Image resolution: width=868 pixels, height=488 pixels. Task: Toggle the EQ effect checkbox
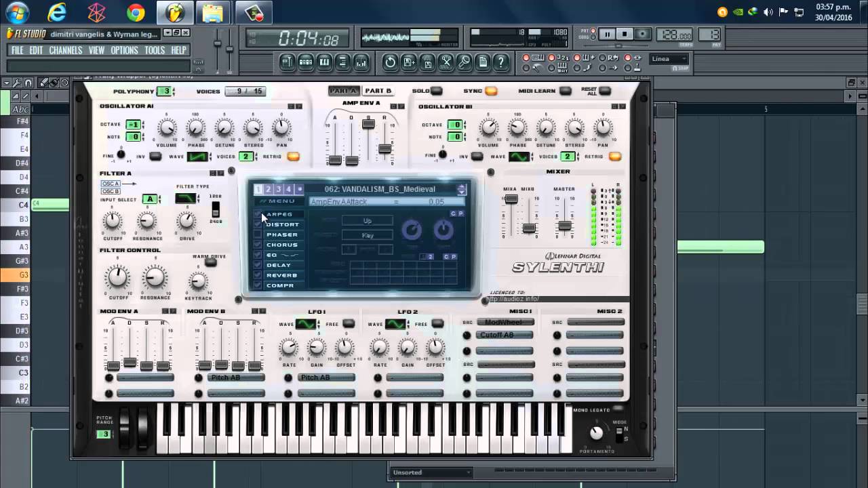pyautogui.click(x=258, y=255)
